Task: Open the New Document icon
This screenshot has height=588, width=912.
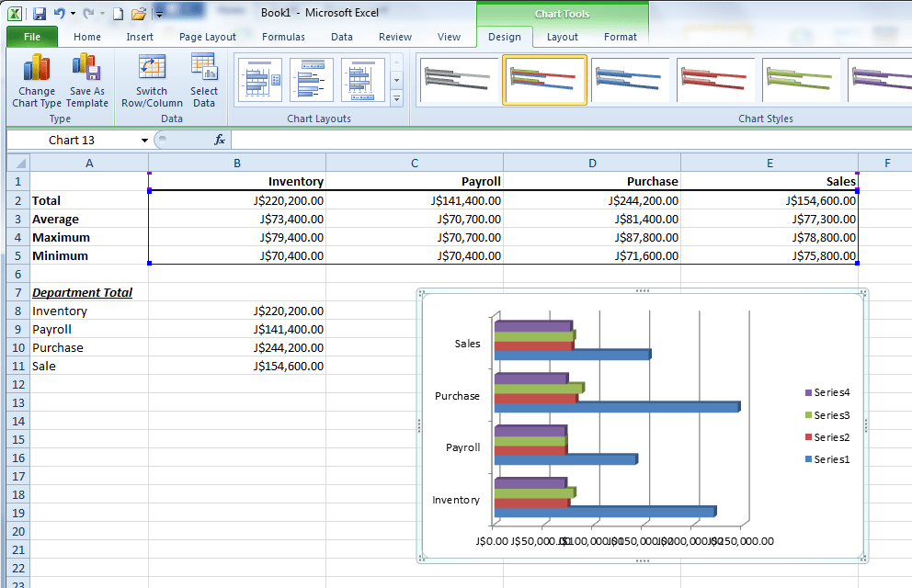Action: click(x=116, y=12)
